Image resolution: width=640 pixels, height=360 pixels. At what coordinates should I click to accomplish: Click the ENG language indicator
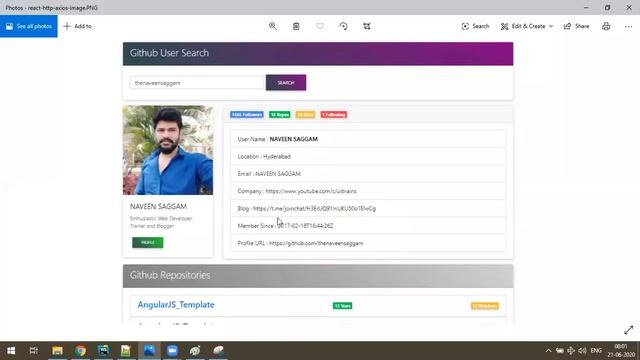point(596,351)
